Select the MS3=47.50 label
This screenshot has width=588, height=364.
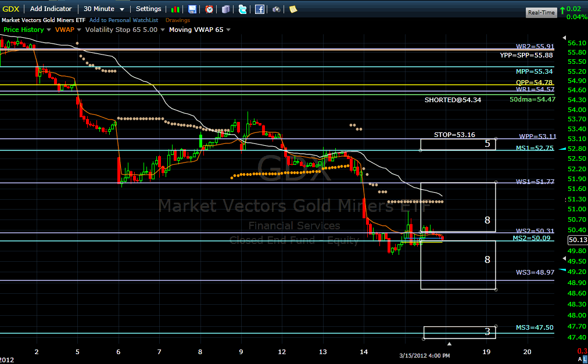click(535, 327)
